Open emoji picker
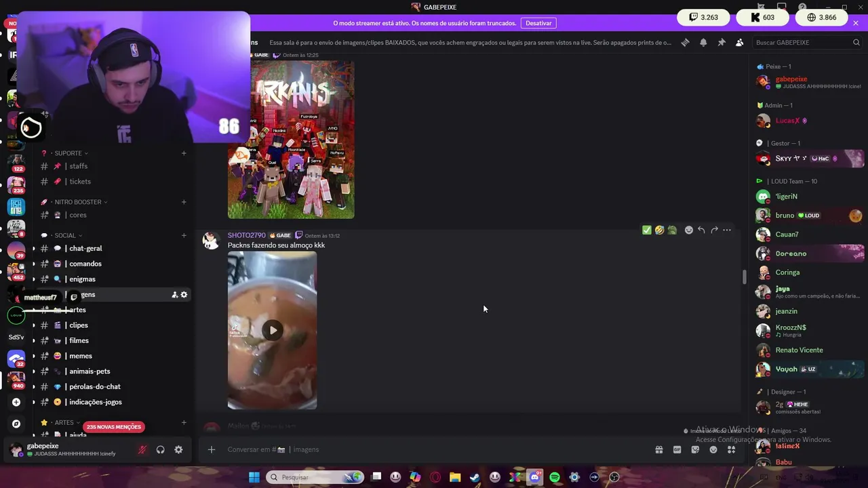The width and height of the screenshot is (868, 488). pos(713,449)
